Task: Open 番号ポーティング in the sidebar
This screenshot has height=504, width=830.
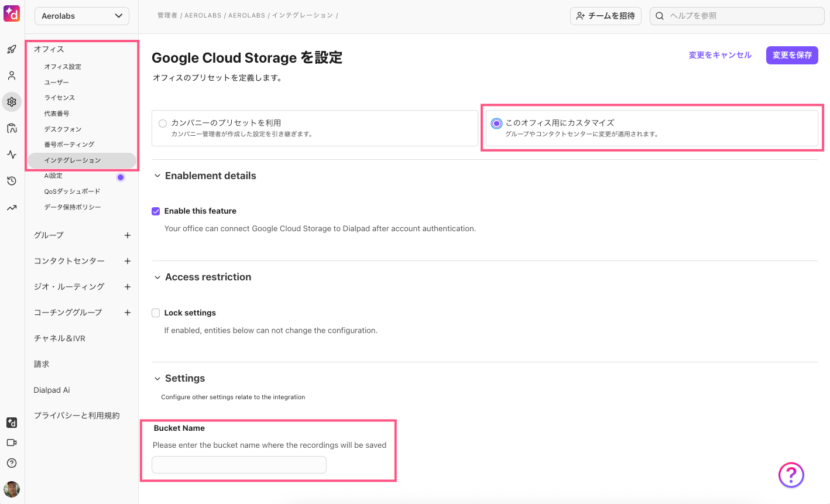Action: [69, 145]
